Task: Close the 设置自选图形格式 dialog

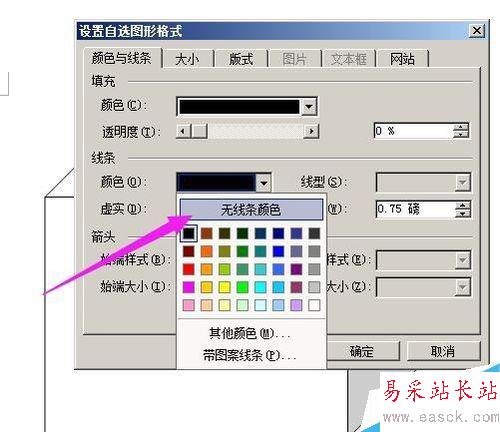Action: point(477,31)
